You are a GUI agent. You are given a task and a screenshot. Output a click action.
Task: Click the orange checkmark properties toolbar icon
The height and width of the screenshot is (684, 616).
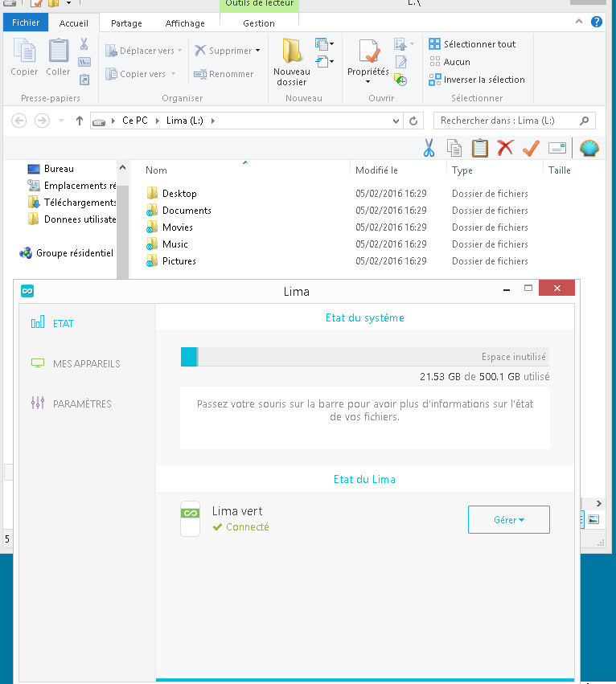[531, 148]
